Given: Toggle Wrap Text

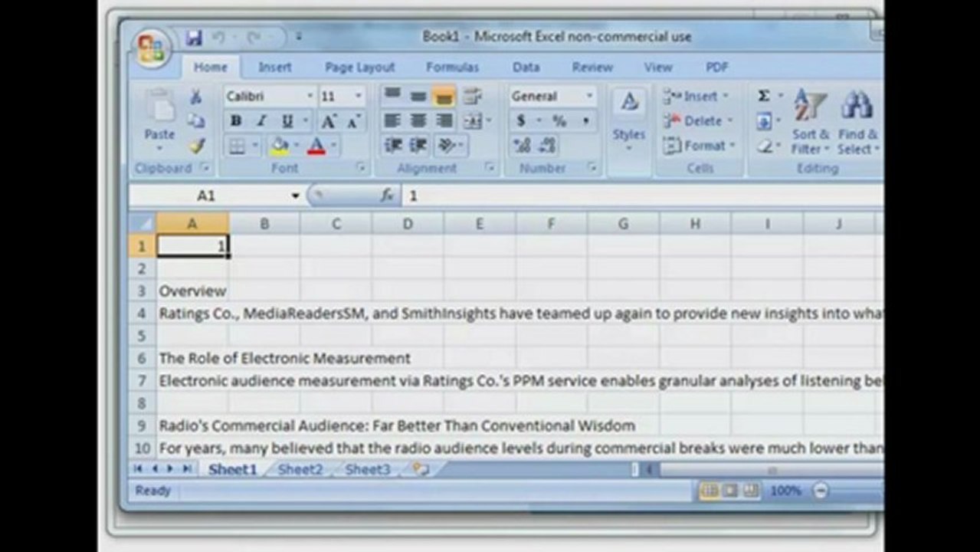Looking at the screenshot, I should (472, 96).
